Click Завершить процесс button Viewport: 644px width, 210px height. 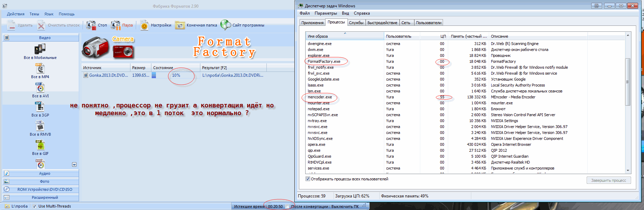pos(609,180)
